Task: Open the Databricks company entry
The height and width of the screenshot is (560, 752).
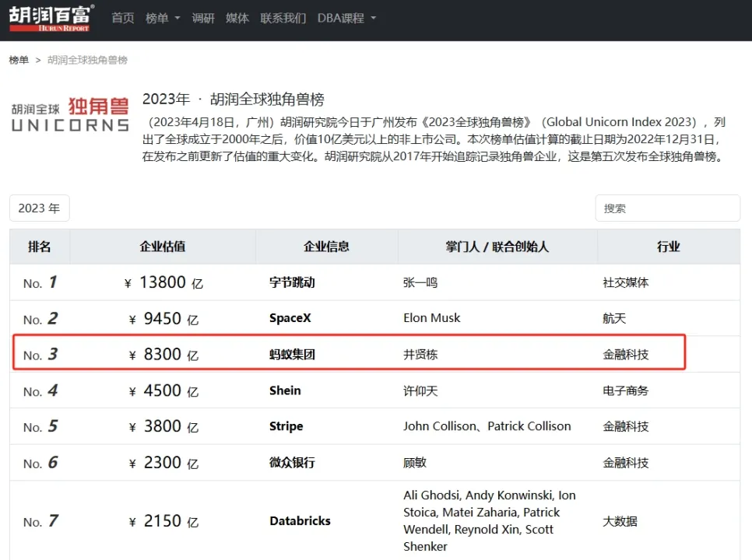Action: tap(300, 521)
